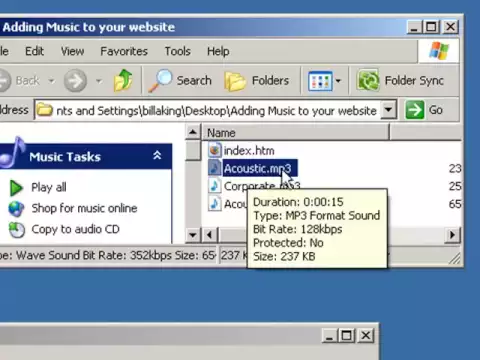Collapse the Music Tasks panel

157,155
